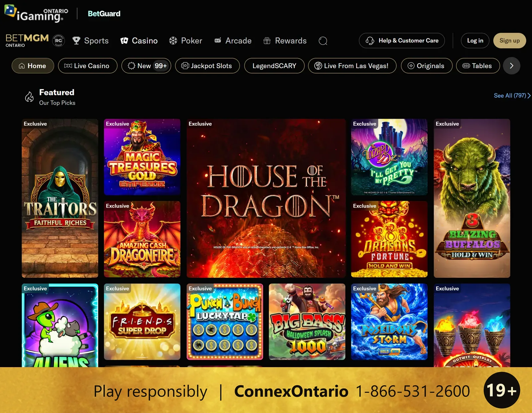Screen dimensions: 532x413
Task: Switch to the Poker section
Action: (x=186, y=41)
